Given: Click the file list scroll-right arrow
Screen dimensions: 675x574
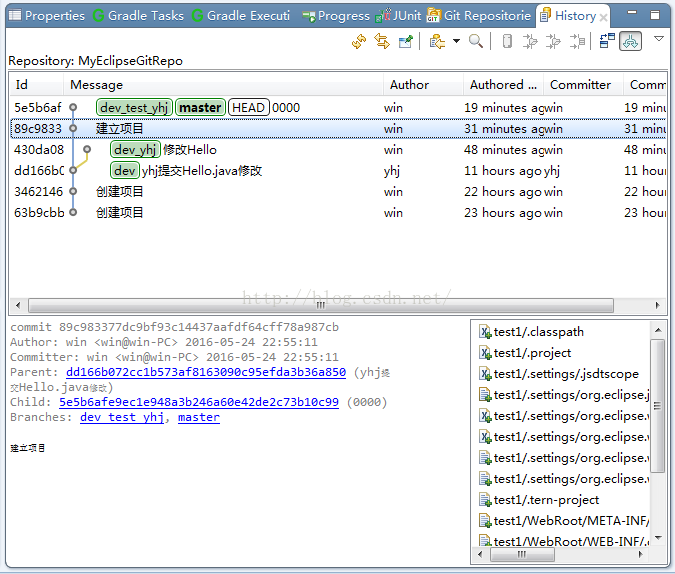Looking at the screenshot, I should pos(641,555).
